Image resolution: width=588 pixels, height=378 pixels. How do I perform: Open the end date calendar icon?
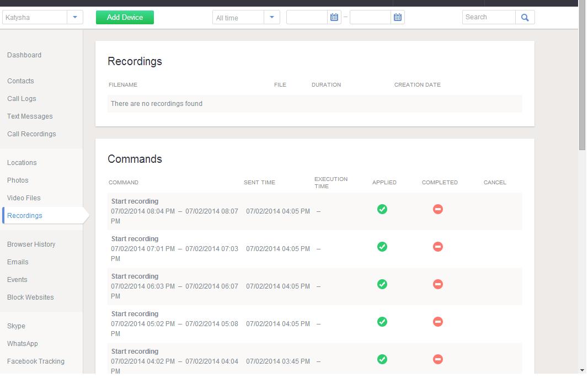coord(398,18)
